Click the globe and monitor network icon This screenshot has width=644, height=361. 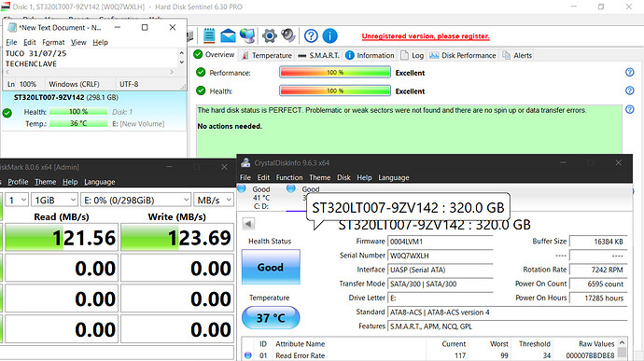247,35
